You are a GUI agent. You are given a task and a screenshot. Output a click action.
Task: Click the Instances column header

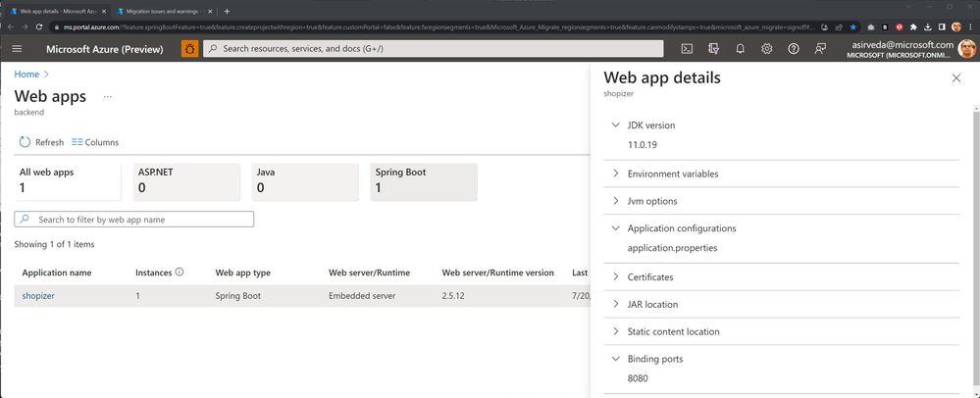(154, 273)
